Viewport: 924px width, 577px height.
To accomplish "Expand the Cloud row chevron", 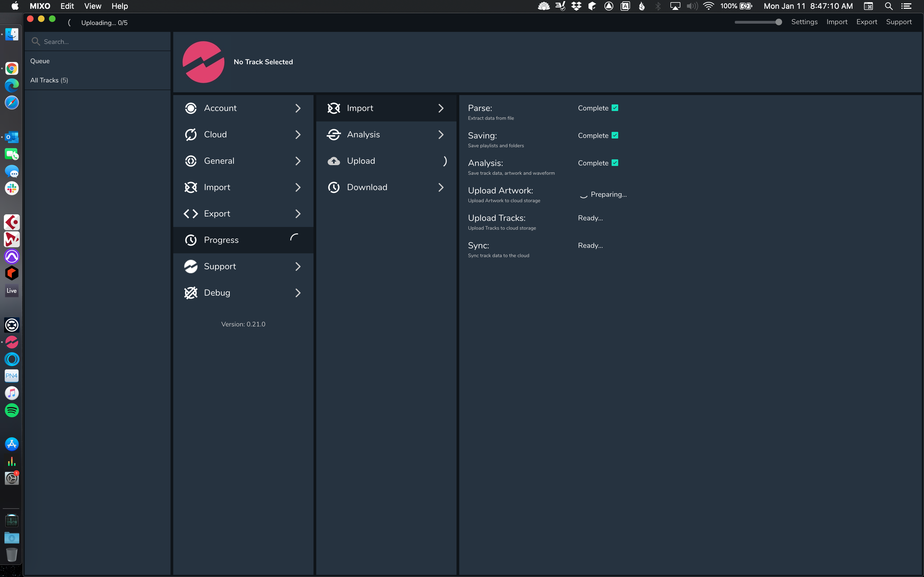I will [298, 135].
